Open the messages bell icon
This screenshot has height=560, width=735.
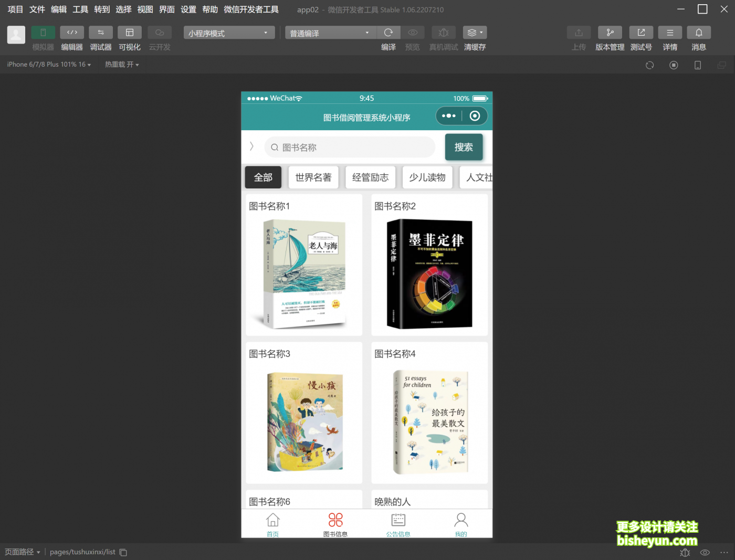pyautogui.click(x=699, y=33)
